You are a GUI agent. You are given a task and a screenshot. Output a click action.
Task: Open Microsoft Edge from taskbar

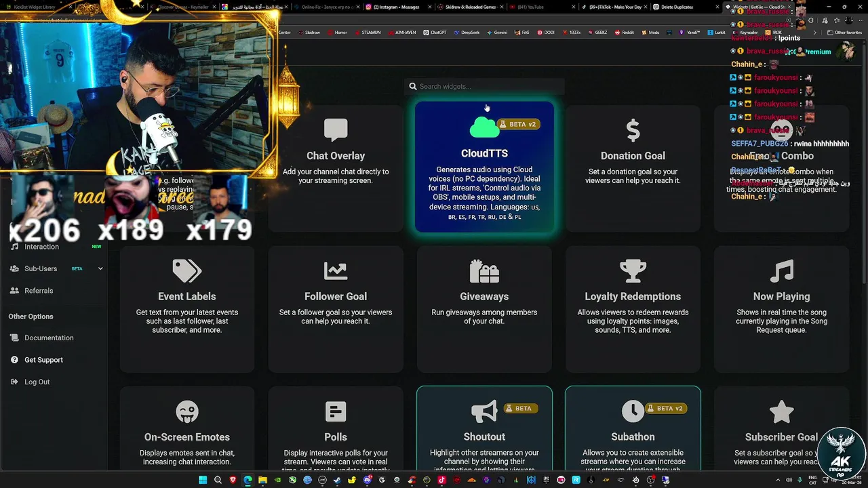tap(248, 480)
